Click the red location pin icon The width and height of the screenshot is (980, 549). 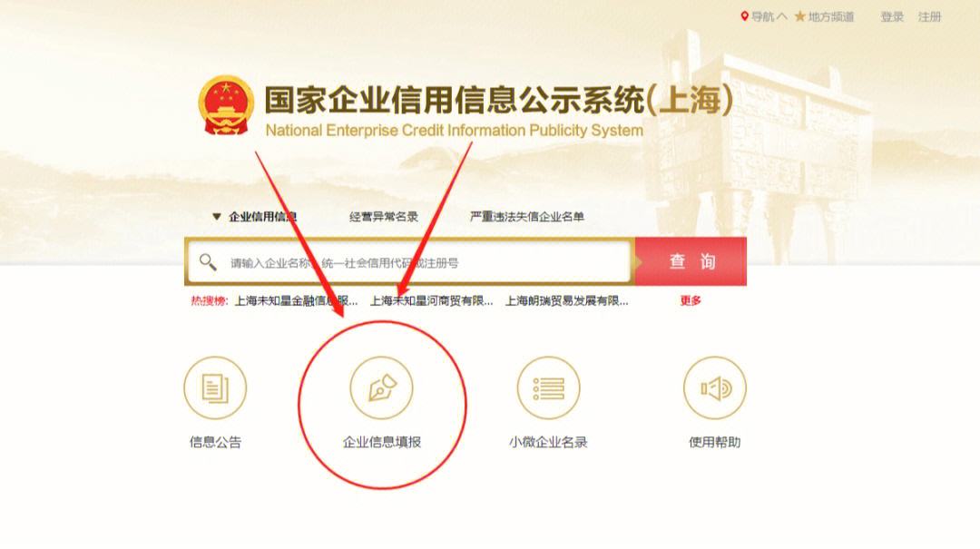point(744,16)
